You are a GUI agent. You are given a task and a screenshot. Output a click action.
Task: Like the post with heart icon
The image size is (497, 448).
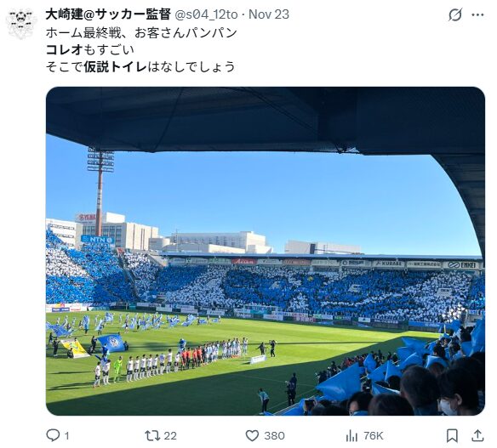[x=252, y=435]
